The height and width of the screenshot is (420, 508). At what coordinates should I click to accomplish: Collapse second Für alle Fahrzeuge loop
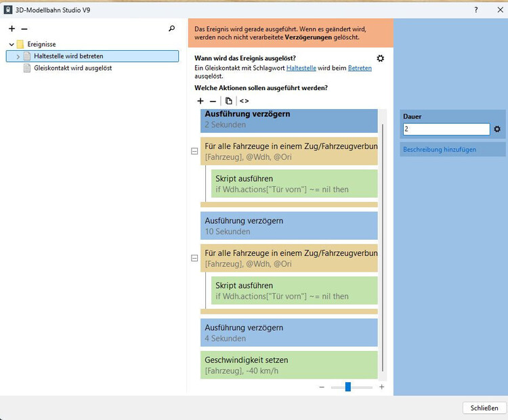pyautogui.click(x=194, y=258)
